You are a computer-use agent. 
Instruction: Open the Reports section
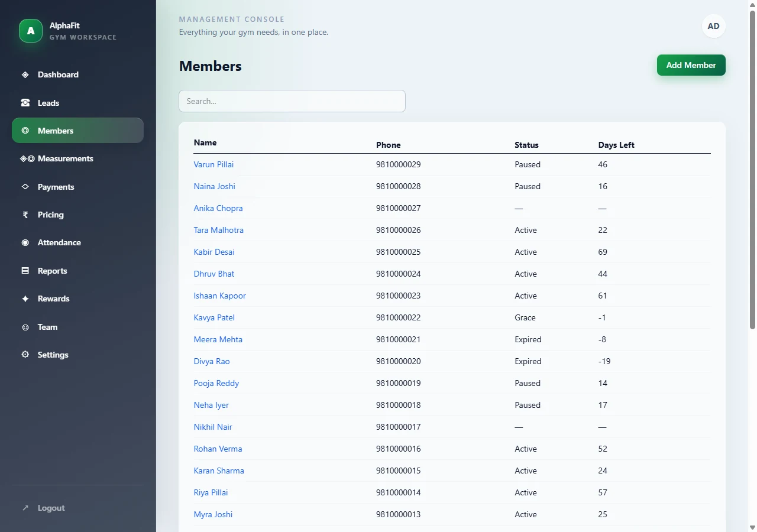77,271
